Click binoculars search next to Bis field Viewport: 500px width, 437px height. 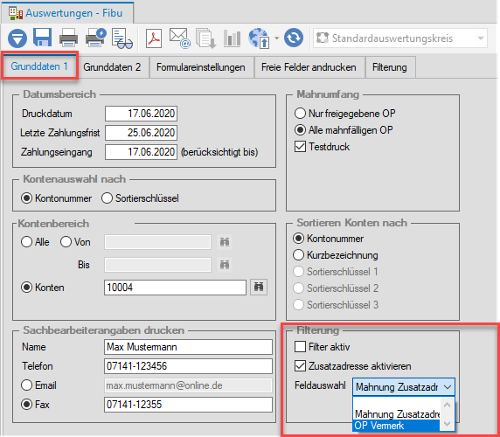click(x=224, y=265)
